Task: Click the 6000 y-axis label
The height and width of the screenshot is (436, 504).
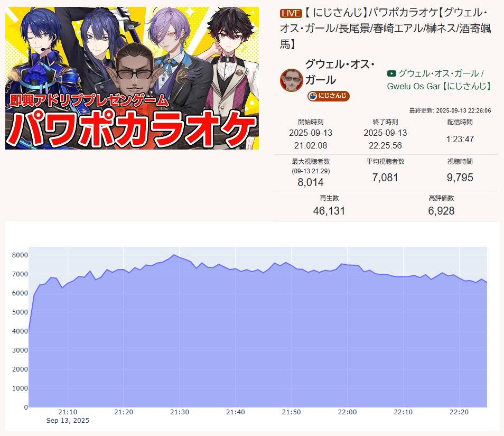Action: click(x=20, y=293)
